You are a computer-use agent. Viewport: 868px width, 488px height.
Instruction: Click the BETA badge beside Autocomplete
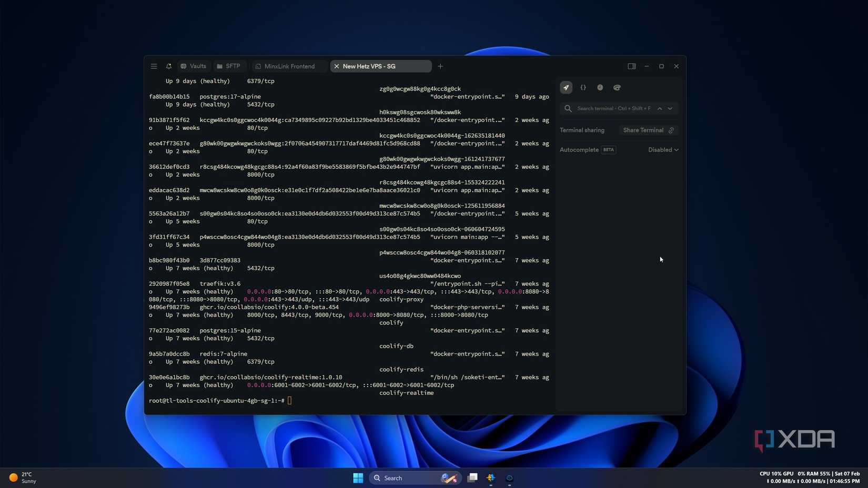[x=609, y=150]
